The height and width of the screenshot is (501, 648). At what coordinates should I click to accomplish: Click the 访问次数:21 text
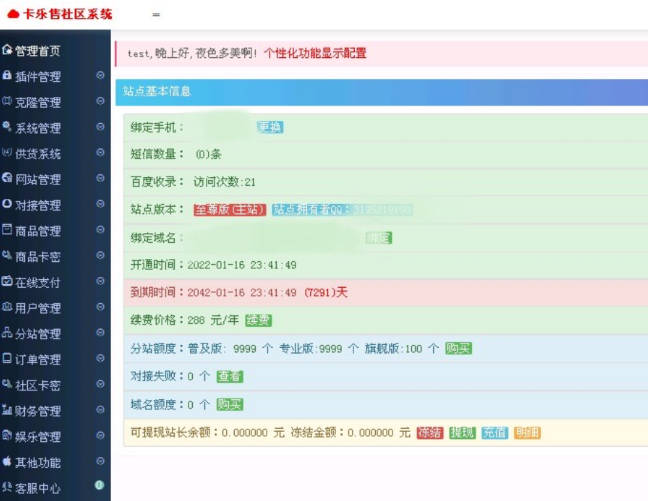tap(224, 182)
